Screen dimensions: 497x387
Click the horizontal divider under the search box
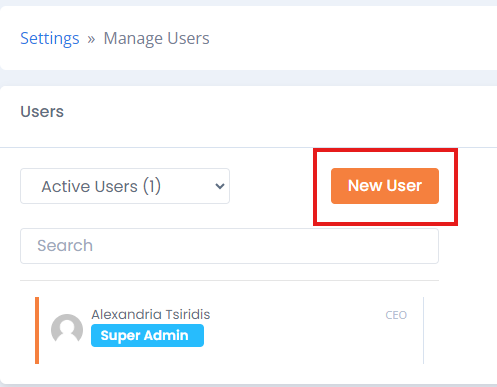pyautogui.click(x=229, y=280)
